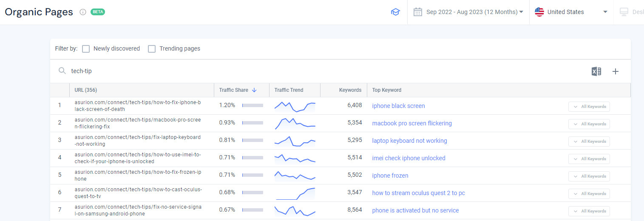Click trend sparkline for frozen-iphone row
Screen dimensions: 644x221
295,176
